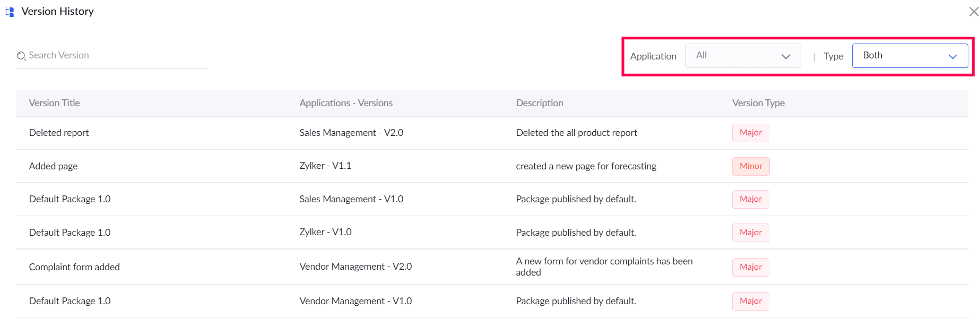
Task: Close the Version History panel
Action: coord(974,12)
